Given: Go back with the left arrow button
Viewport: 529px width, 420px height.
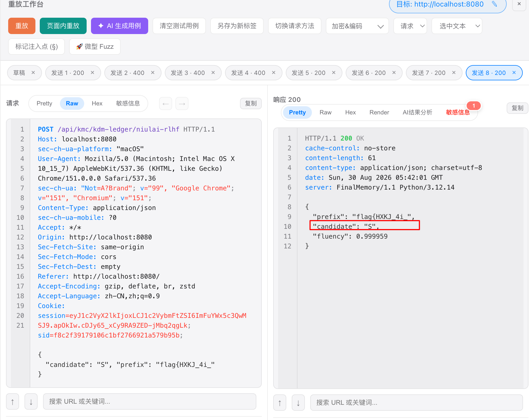Looking at the screenshot, I should click(166, 104).
